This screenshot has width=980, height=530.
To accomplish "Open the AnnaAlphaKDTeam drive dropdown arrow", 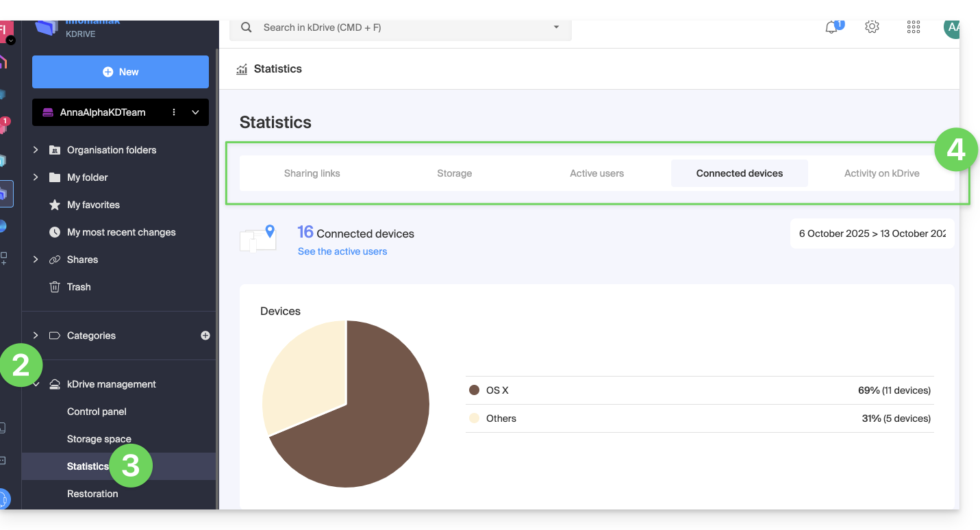I will [x=195, y=112].
